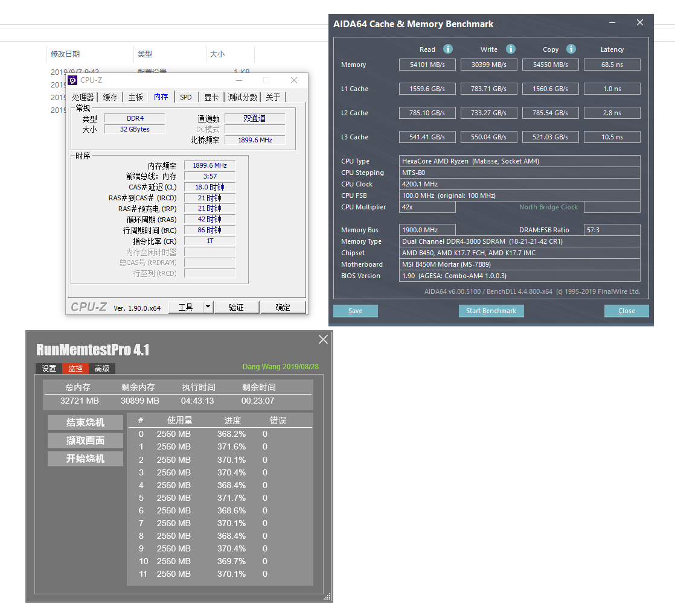The image size is (675, 616).
Task: Click the CPU-Z title bar app icon
Action: [72, 80]
